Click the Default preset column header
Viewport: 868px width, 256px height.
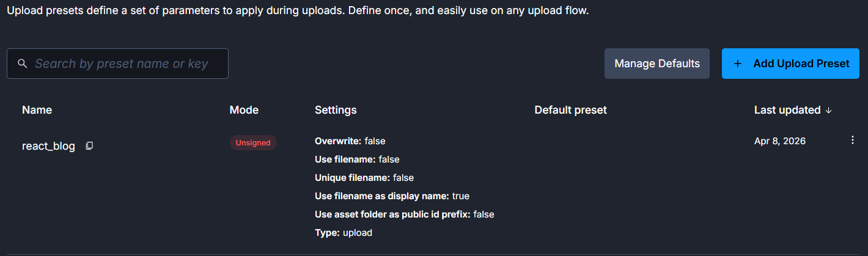(570, 110)
